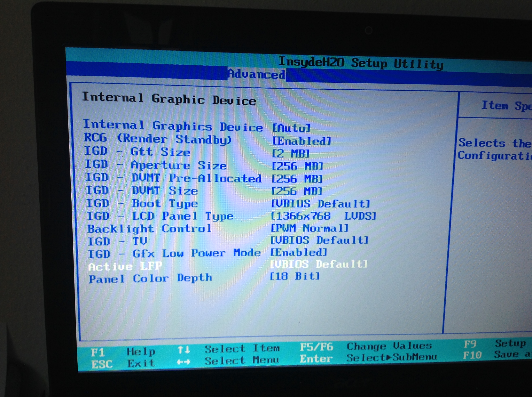Select the IGD DVMT Pre-Allocated row
This screenshot has width=532, height=397.
(173, 178)
